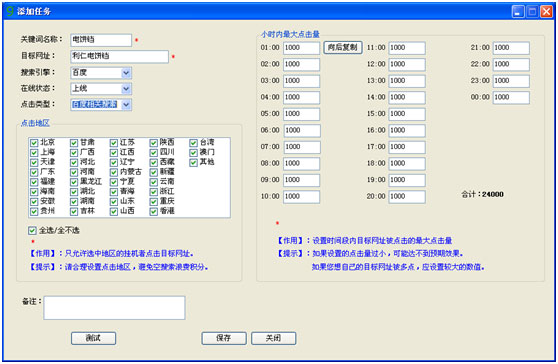Open the 搜索引擎 dropdown
Viewport: 558px width, 364px height.
(126, 73)
